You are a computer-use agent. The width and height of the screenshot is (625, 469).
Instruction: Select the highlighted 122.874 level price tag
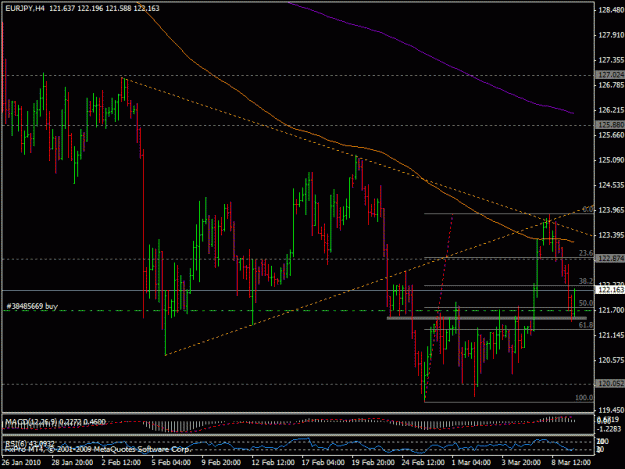tap(610, 259)
